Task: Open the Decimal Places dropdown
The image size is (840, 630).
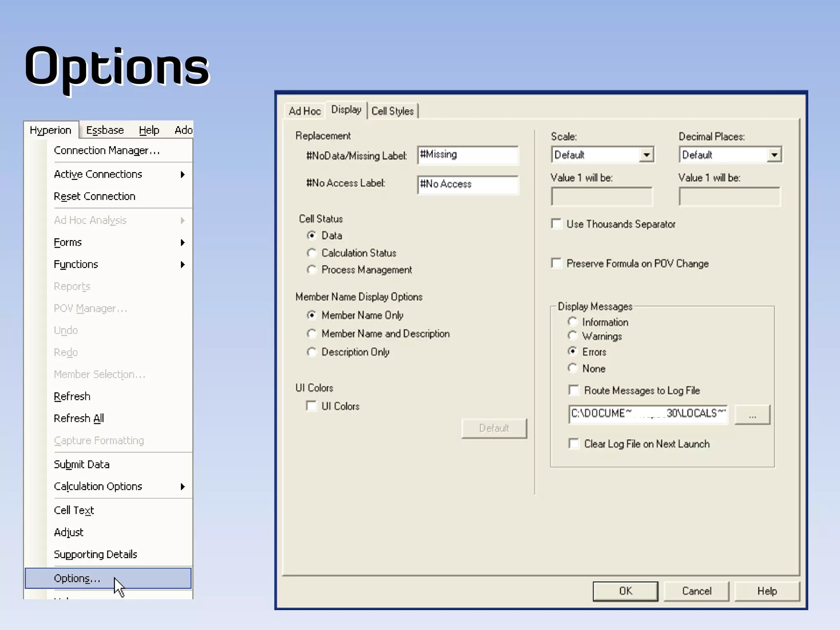Action: 774,155
